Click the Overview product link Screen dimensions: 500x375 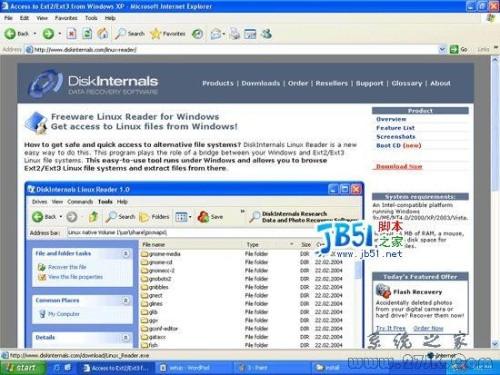coord(391,119)
